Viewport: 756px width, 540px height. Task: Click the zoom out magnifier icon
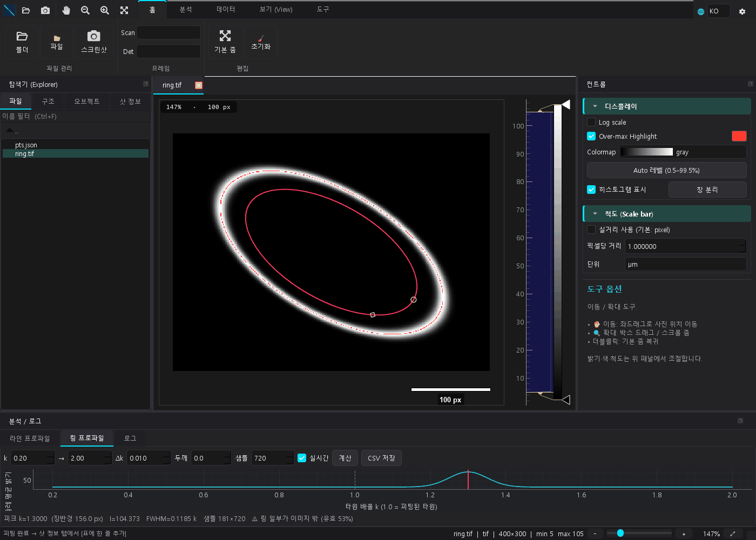pos(85,10)
